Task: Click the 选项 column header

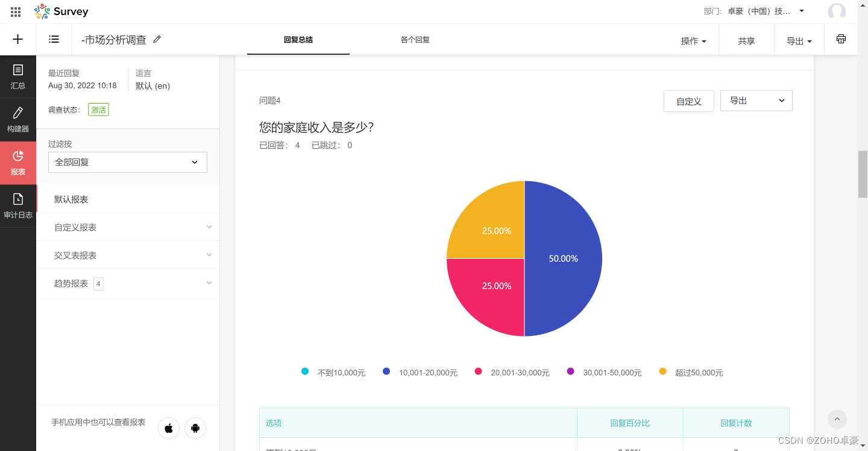Action: (418, 423)
